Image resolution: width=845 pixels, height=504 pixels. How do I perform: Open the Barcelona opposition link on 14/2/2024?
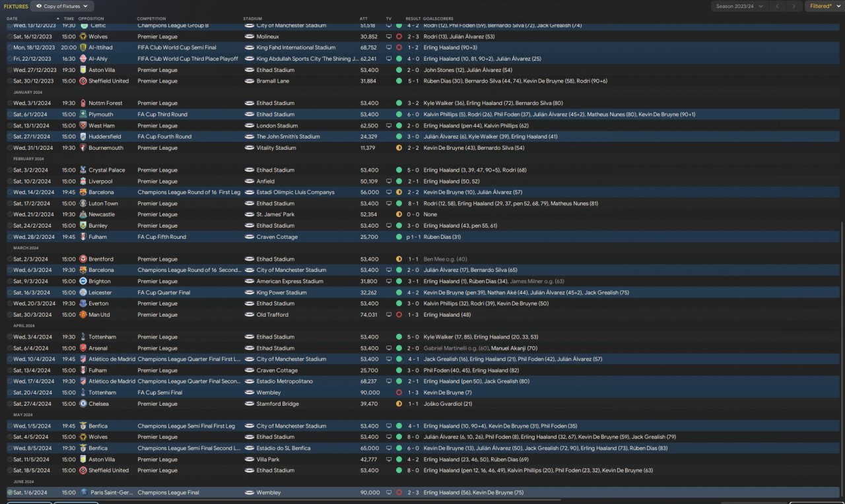[x=101, y=193]
